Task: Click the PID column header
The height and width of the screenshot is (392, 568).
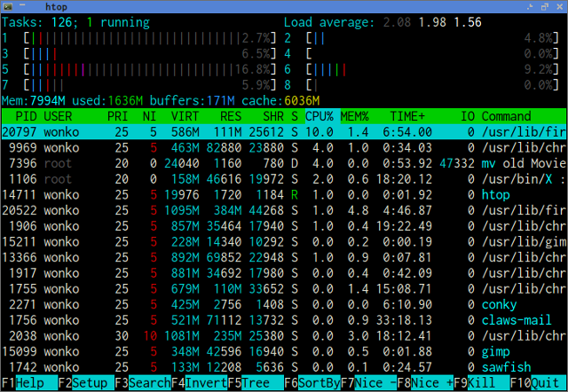Action: [26, 116]
